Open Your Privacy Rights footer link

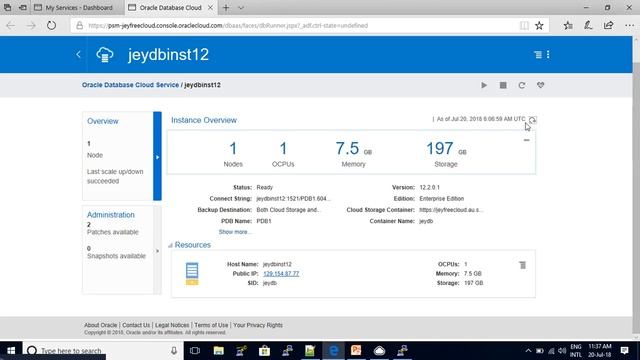258,325
